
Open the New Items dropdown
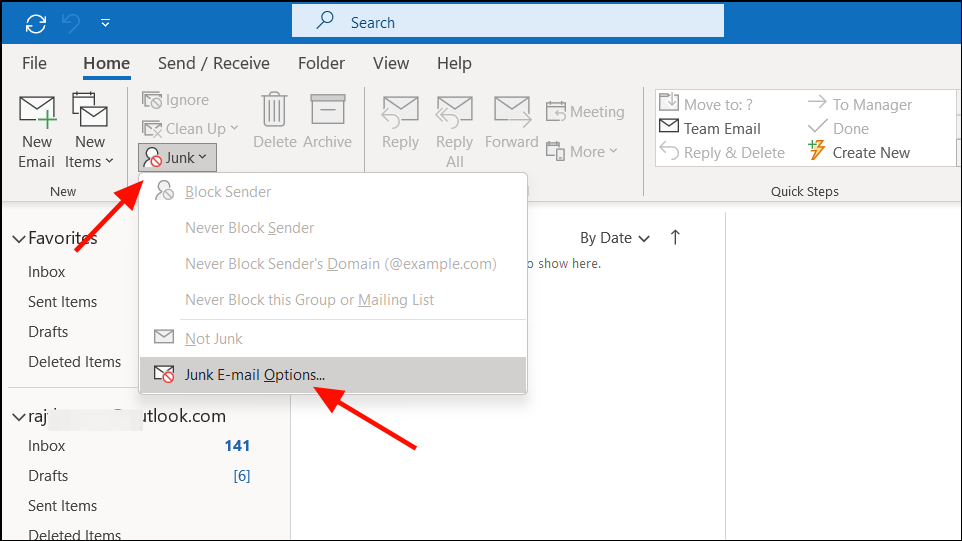click(90, 131)
